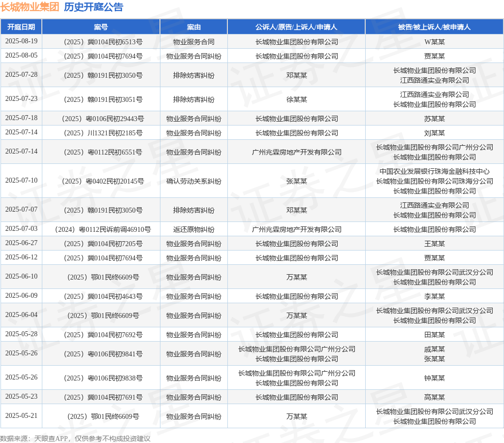The width and height of the screenshot is (504, 443).
Task: Click the '历史开庭公告' heading
Action: tap(94, 7)
